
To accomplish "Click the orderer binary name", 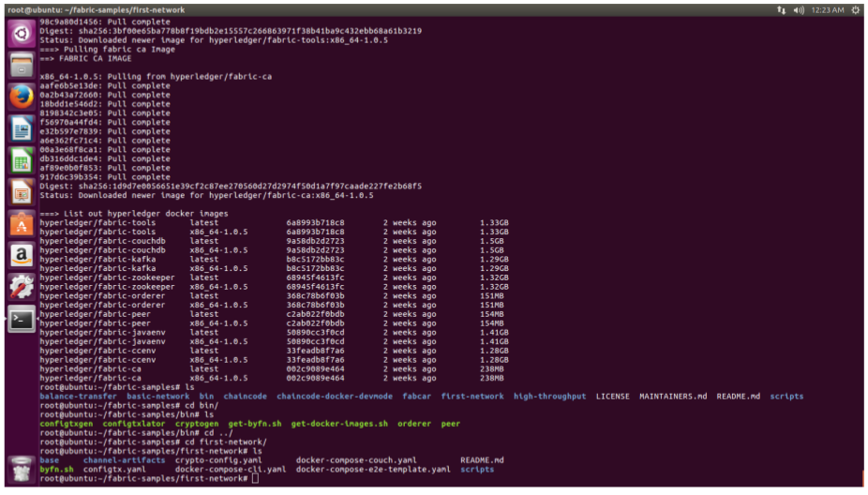I will tap(414, 424).
